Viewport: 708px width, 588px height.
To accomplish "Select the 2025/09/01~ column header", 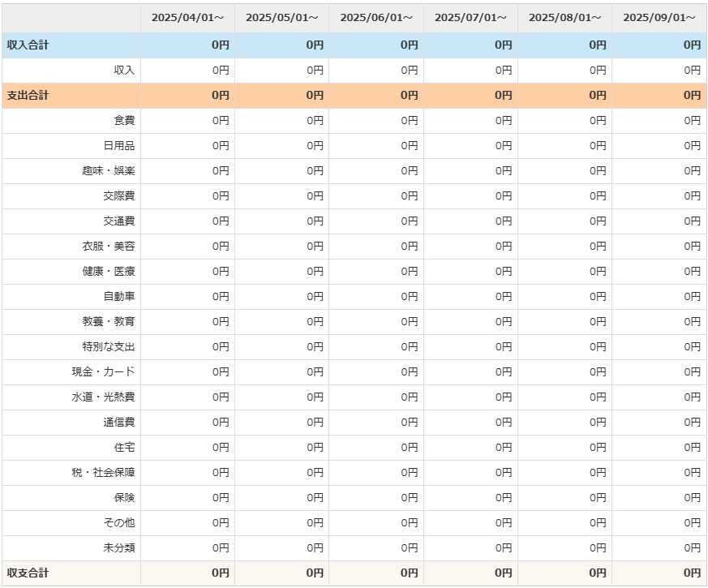I will click(x=659, y=18).
